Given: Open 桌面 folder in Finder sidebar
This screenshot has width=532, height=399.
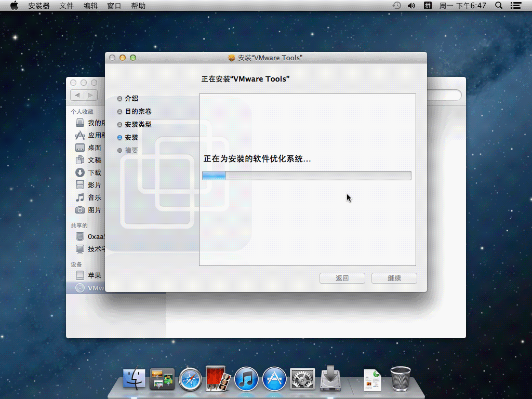Looking at the screenshot, I should pyautogui.click(x=88, y=148).
